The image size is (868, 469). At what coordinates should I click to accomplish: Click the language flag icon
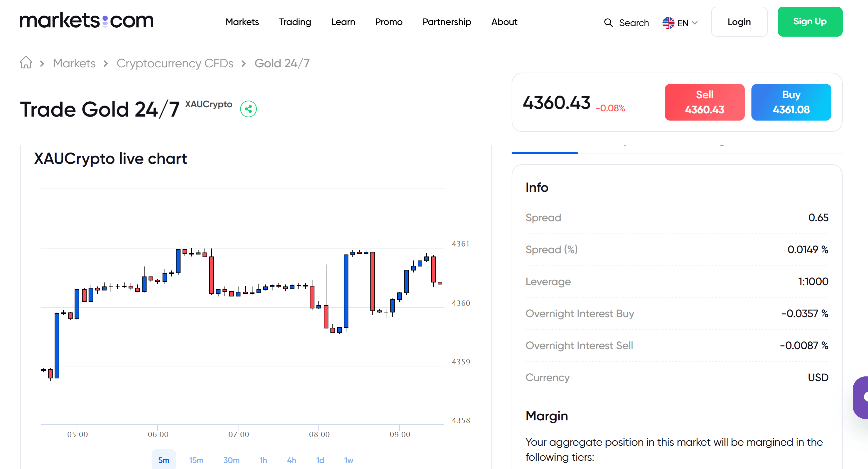(668, 23)
